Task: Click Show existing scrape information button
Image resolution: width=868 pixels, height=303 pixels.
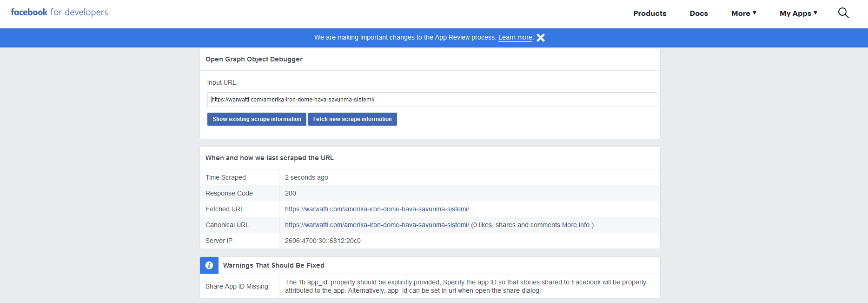Action: pos(257,119)
